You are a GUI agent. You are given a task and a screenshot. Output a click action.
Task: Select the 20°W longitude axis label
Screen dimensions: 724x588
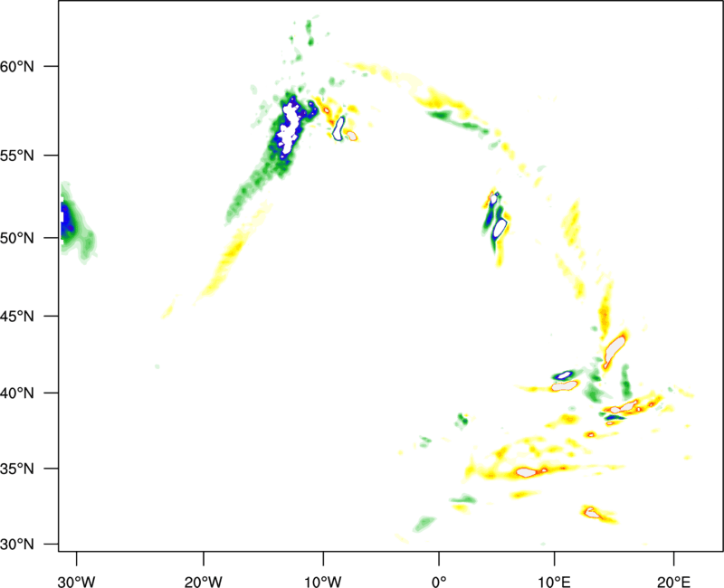(x=204, y=582)
